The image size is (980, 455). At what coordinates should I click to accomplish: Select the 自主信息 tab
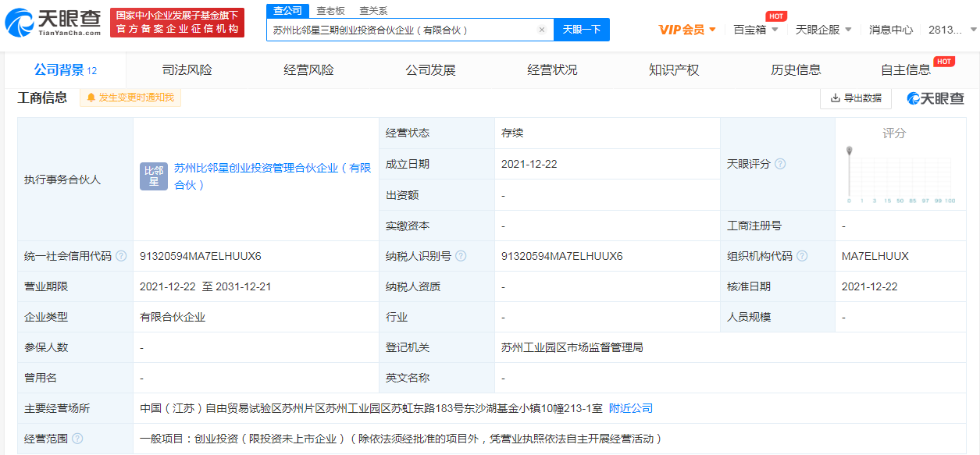907,70
